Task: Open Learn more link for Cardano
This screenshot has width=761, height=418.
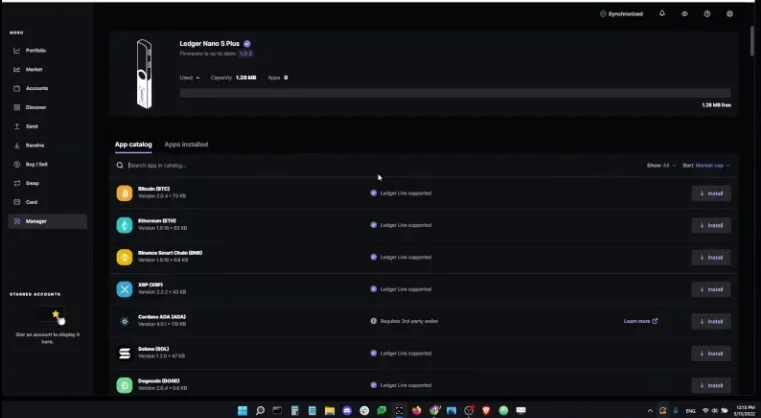Action: (641, 321)
